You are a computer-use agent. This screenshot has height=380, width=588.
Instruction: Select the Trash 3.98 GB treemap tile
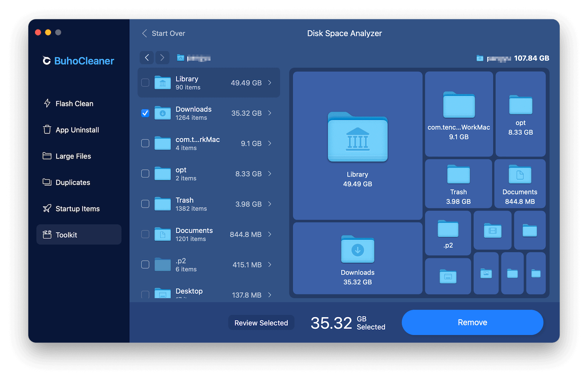click(x=458, y=184)
